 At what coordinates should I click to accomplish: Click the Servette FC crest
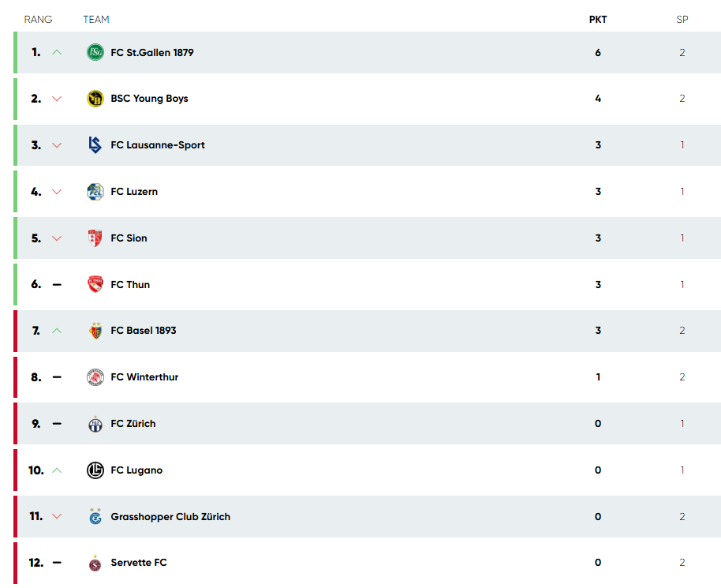pyautogui.click(x=95, y=563)
